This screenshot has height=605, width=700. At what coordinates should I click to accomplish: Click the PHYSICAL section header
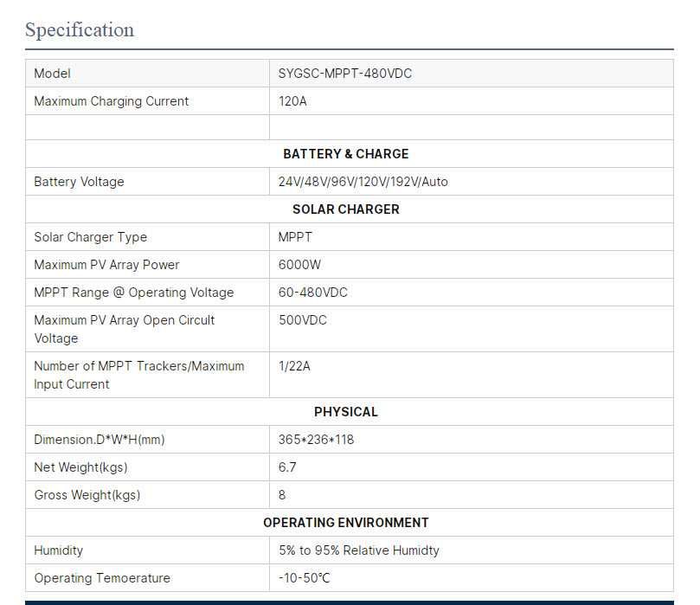click(x=345, y=412)
